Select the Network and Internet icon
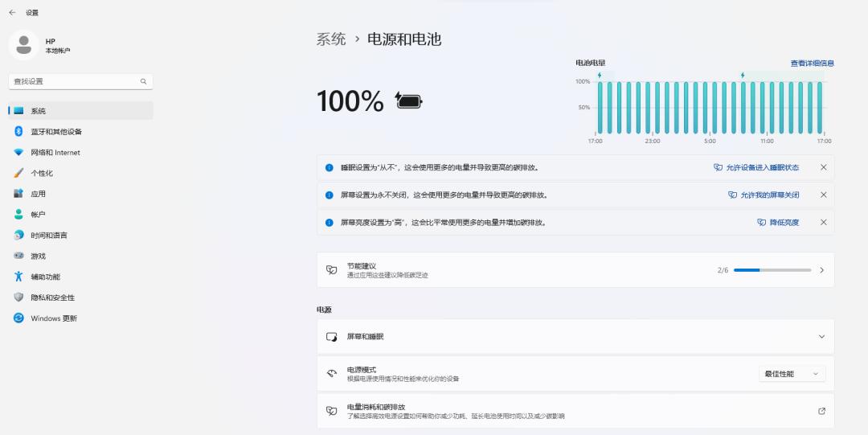 click(18, 153)
